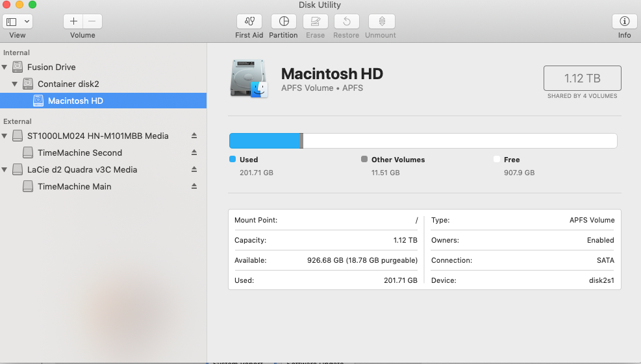Open the View options dropdown chevron

pos(27,21)
